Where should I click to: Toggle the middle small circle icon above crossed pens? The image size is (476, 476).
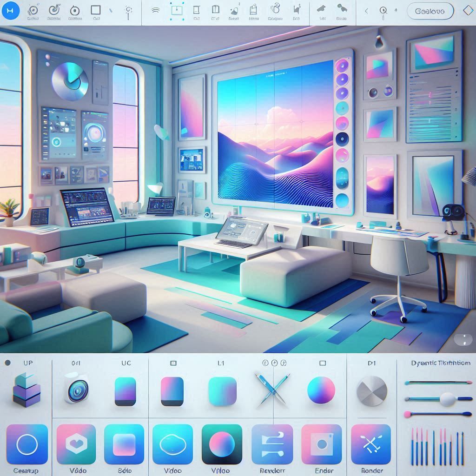[274, 363]
